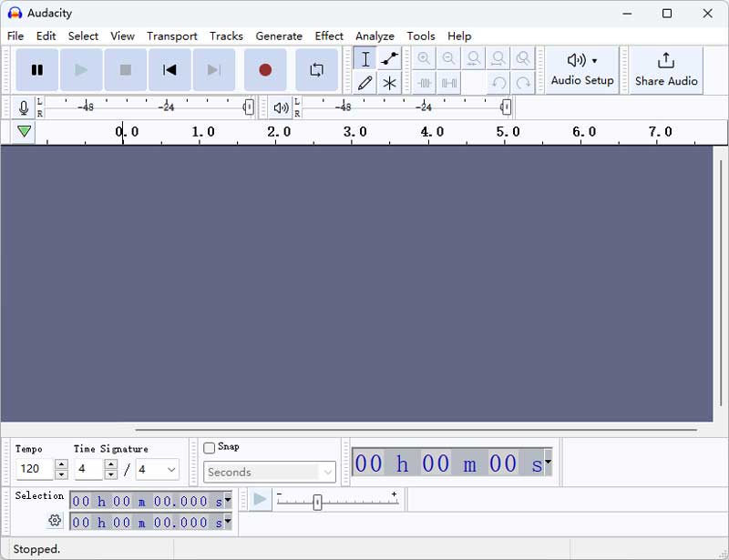Click the Silence Audio Selection icon

click(x=447, y=82)
